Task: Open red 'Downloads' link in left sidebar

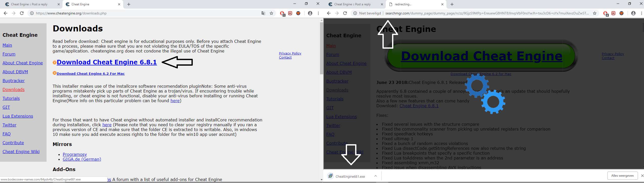Action: coord(14,89)
